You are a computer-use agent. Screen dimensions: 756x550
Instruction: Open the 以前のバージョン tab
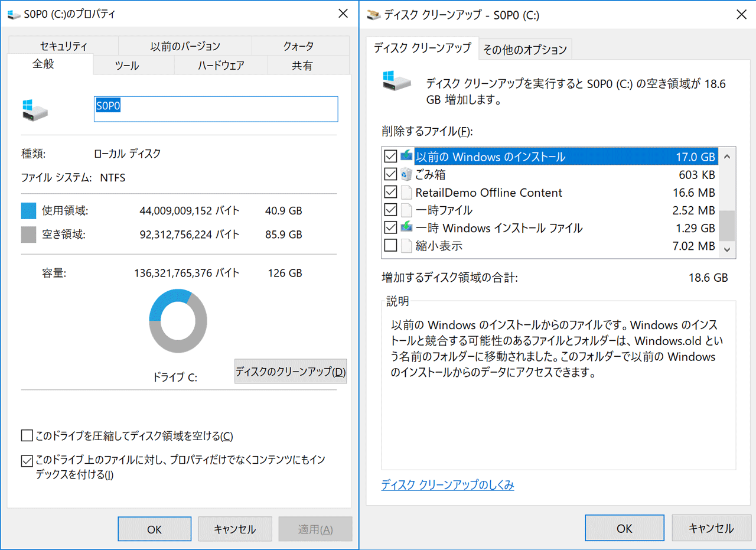pyautogui.click(x=185, y=46)
